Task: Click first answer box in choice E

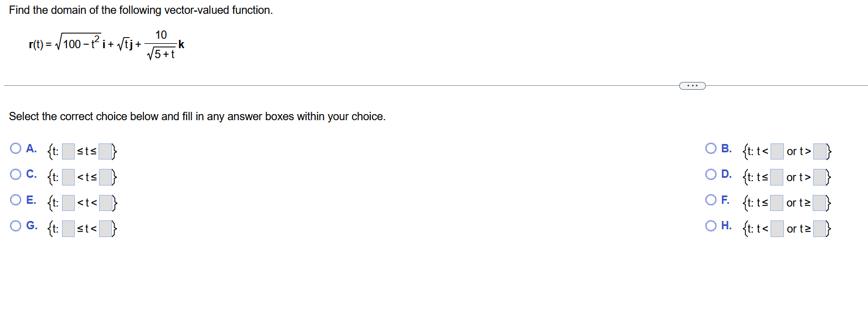Action: coord(68,203)
